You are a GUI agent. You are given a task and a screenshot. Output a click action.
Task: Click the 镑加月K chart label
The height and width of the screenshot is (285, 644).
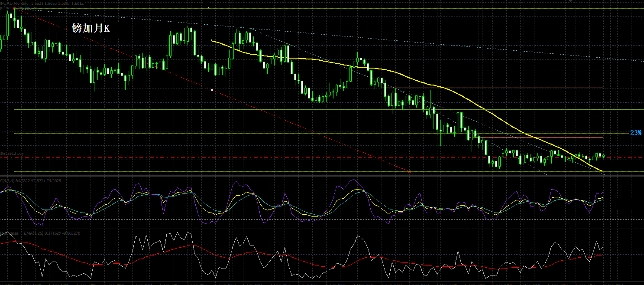[91, 29]
